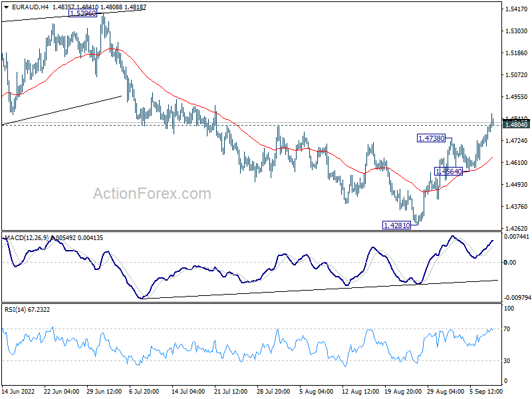
Task: Click the 6 Jul 20:00 time label
Action: click(144, 391)
